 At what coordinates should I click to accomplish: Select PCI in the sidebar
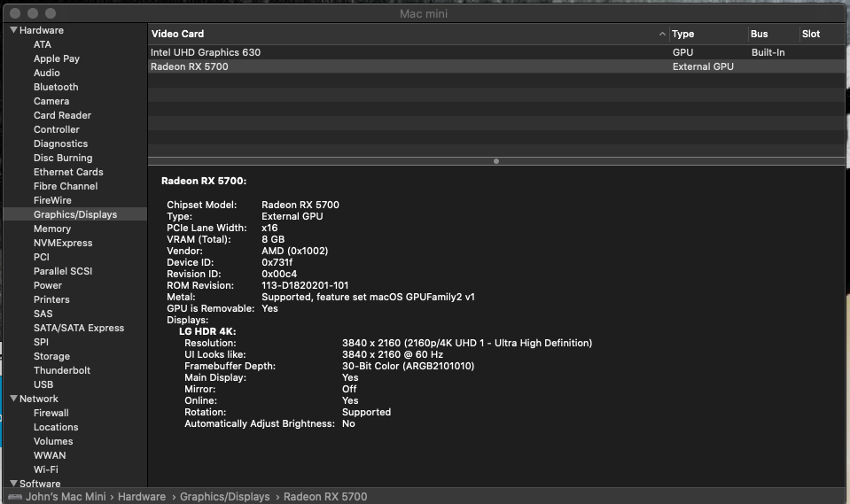click(41, 257)
